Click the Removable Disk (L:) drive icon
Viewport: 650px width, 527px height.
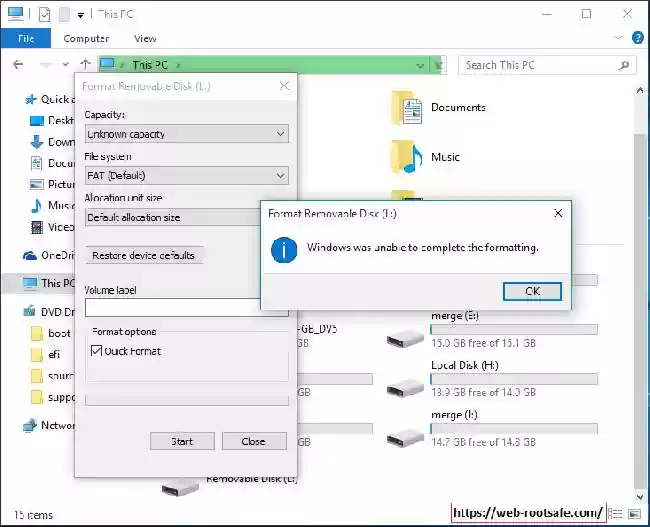[180, 488]
